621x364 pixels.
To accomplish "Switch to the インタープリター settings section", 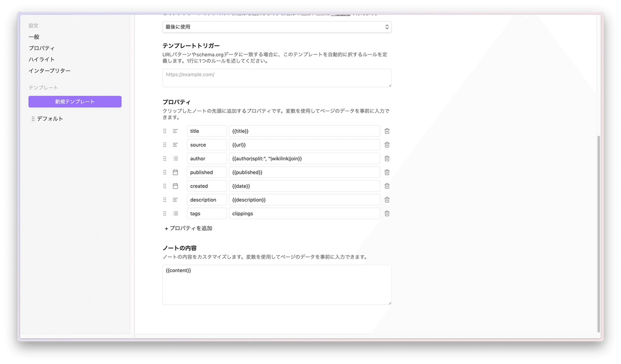I will pos(49,70).
